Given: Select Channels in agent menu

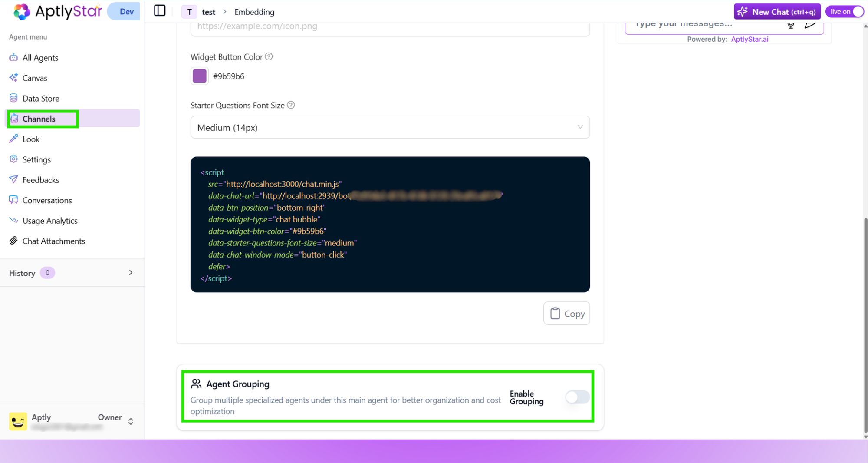Looking at the screenshot, I should tap(72, 119).
